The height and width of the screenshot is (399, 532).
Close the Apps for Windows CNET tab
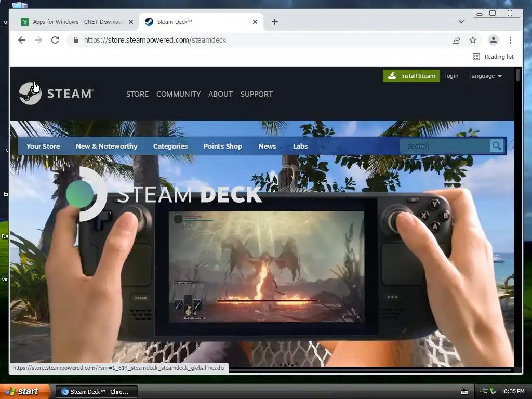click(131, 22)
